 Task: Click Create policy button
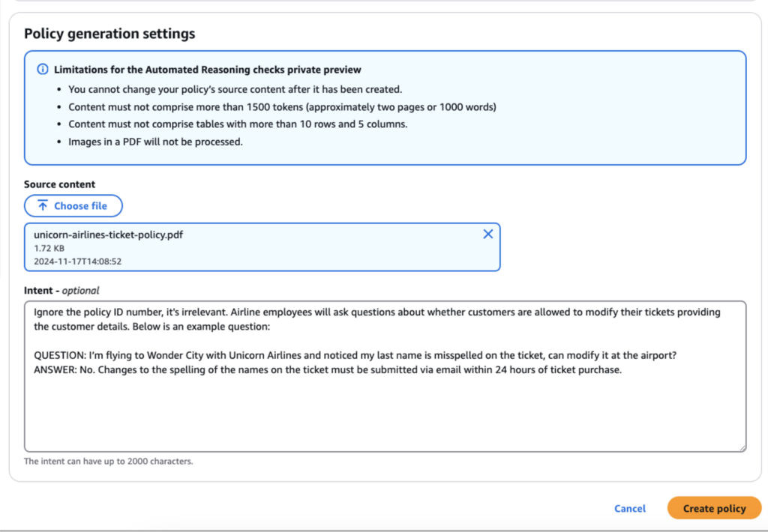click(x=714, y=509)
